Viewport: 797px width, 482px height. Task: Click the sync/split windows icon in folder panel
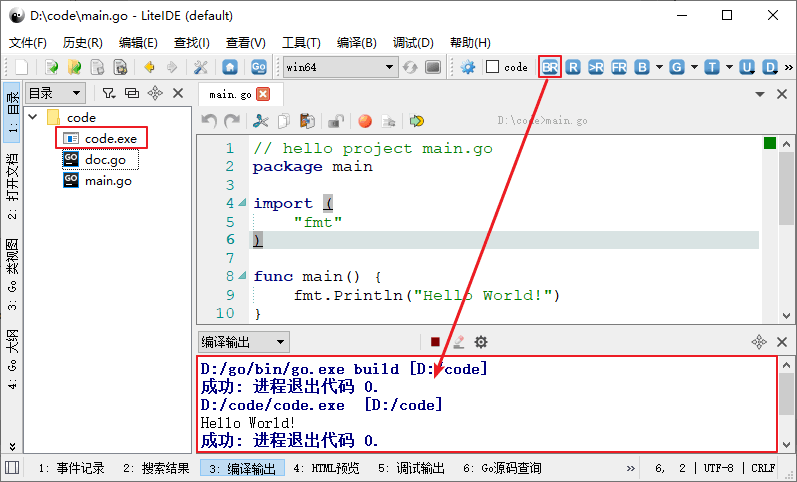click(132, 93)
